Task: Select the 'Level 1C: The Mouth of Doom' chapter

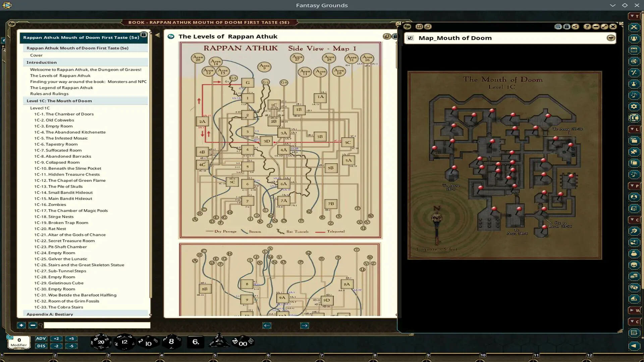Action: 59,101
